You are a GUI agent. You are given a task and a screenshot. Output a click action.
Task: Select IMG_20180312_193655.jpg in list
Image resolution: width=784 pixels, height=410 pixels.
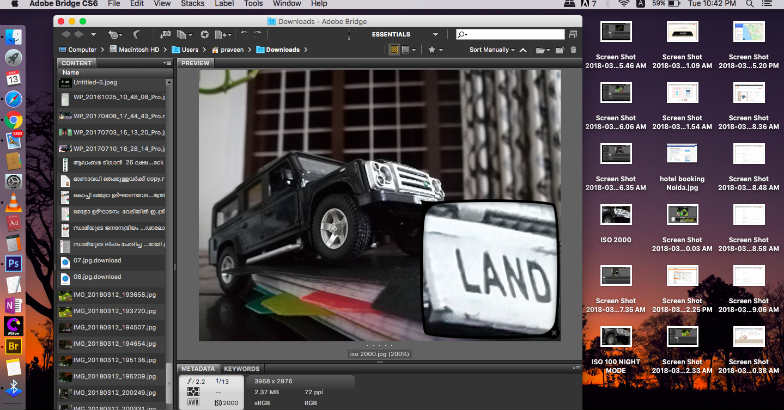tap(112, 295)
